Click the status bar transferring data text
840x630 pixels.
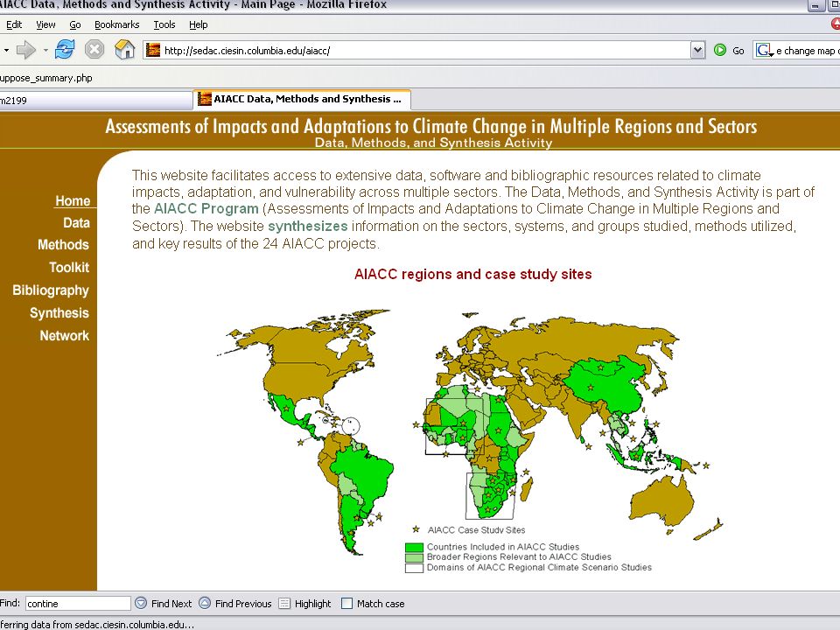point(97,624)
